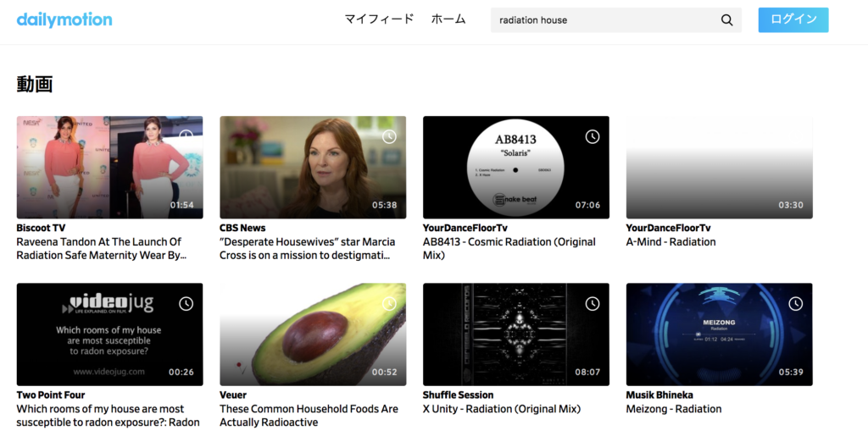Click the search magnifier icon
868x431 pixels.
726,20
